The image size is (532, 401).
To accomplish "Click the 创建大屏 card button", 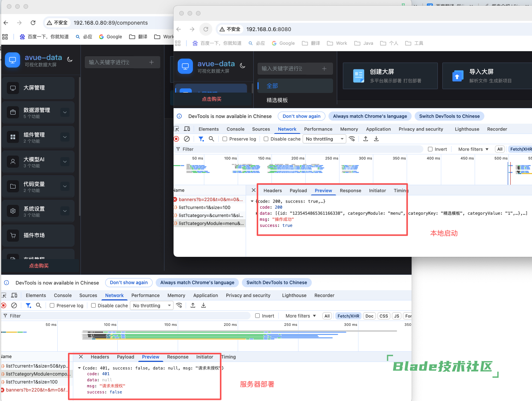I will 390,76.
